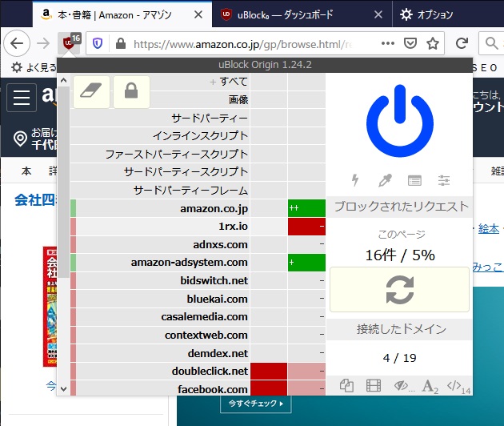Click the 今すぐチェック button
The image size is (504, 426).
pos(256,404)
